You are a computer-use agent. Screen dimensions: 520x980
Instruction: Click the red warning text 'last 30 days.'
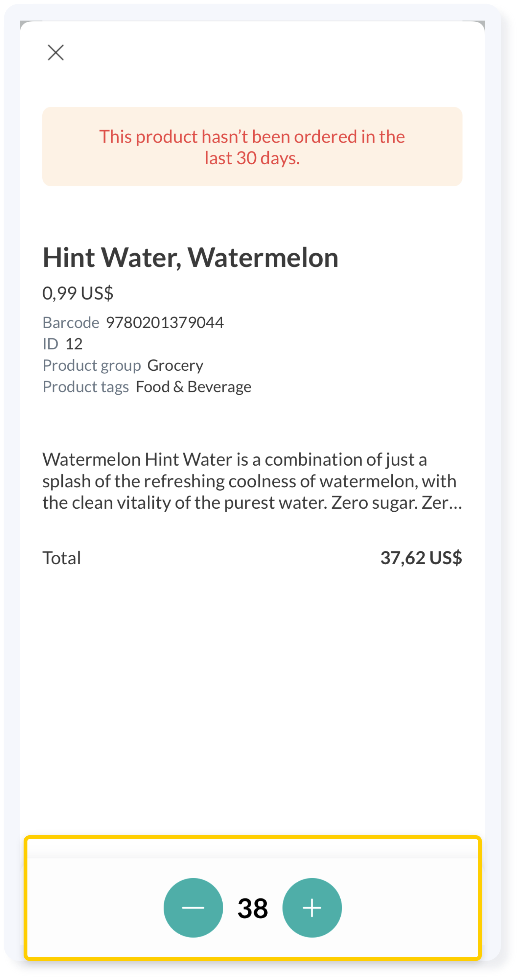tap(252, 158)
